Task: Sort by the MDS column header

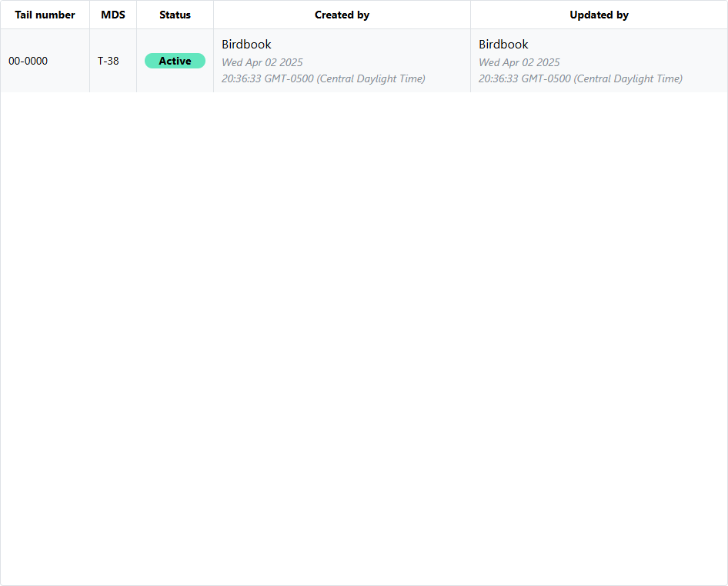Action: (x=113, y=15)
